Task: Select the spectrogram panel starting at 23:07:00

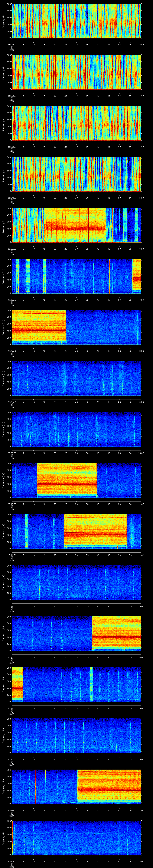Action: pyautogui.click(x=76, y=327)
